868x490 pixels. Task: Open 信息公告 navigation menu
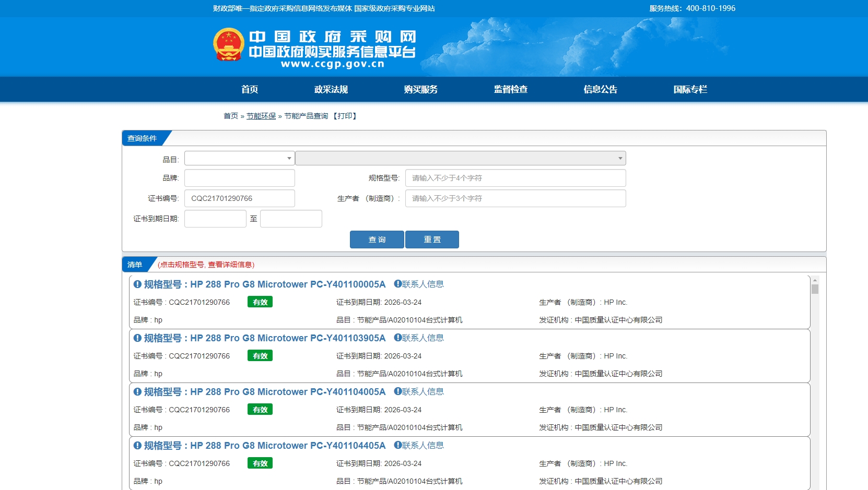click(601, 89)
